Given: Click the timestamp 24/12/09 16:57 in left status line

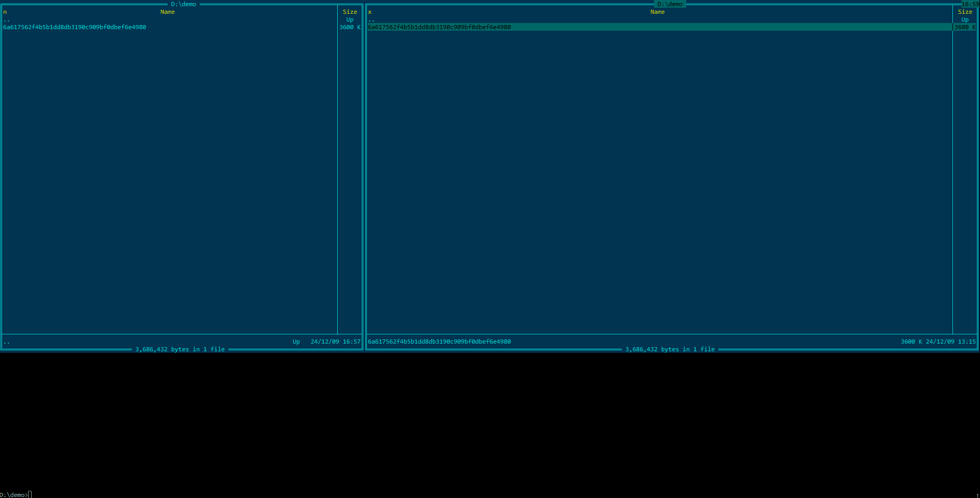Looking at the screenshot, I should [335, 342].
